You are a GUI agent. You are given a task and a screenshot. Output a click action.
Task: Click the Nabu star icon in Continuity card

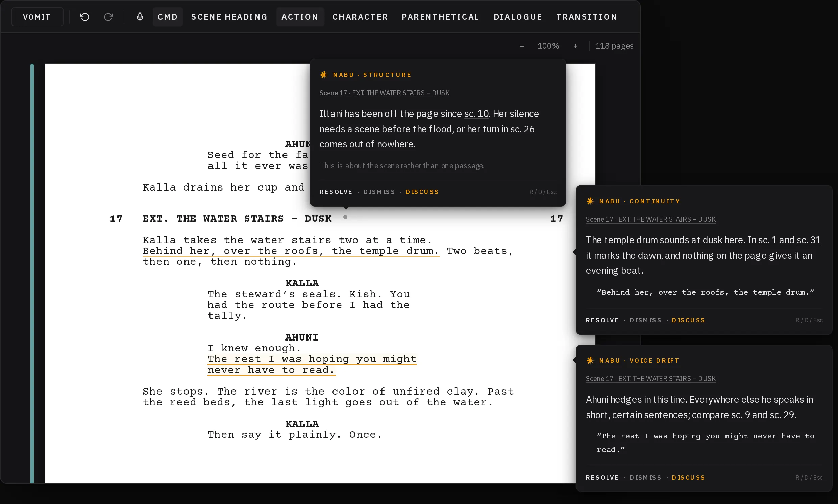click(590, 201)
